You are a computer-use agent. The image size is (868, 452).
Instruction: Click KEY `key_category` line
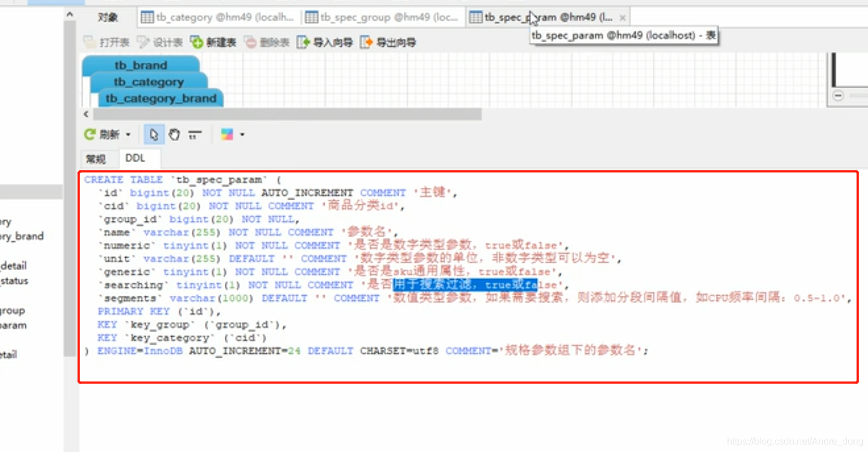tap(182, 338)
